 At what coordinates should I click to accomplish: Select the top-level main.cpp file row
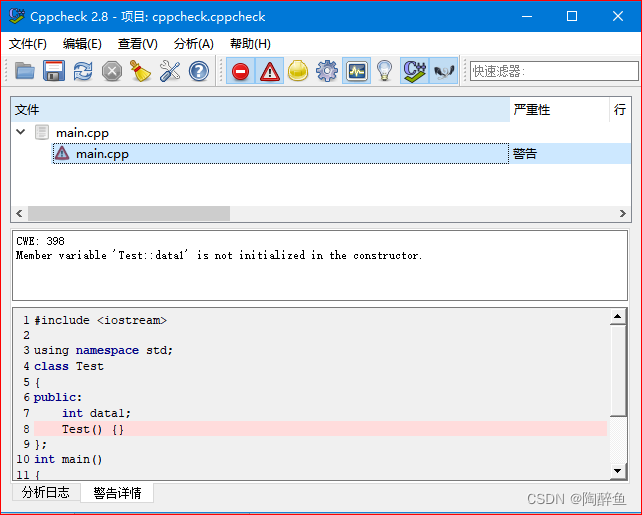point(321,133)
